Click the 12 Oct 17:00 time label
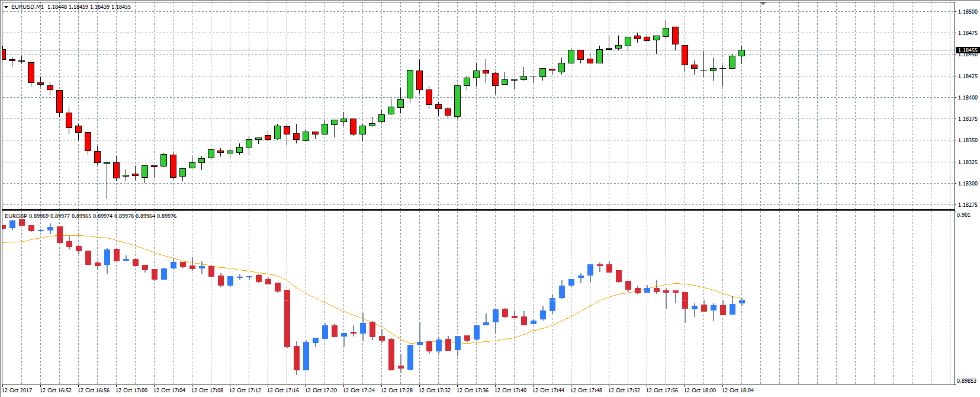This screenshot has width=980, height=397. coord(131,390)
